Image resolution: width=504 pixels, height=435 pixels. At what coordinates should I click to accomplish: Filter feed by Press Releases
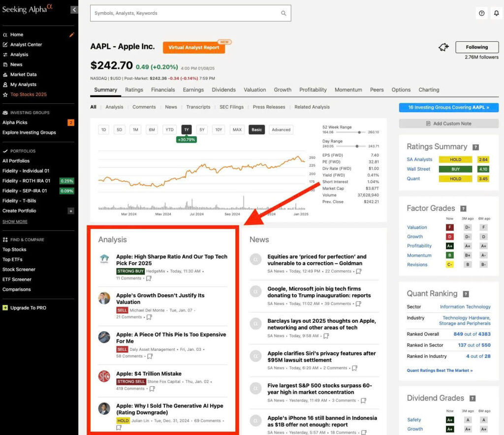(x=269, y=107)
